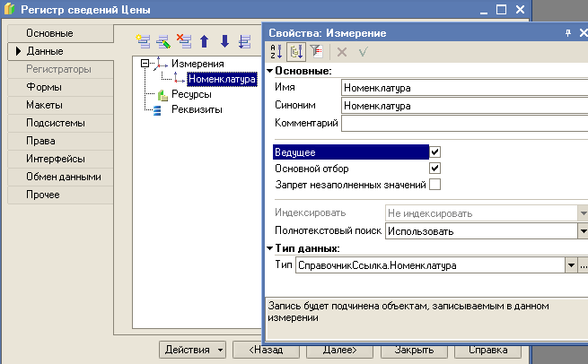Select the Измерения tree node
The image size is (588, 364).
(x=197, y=64)
